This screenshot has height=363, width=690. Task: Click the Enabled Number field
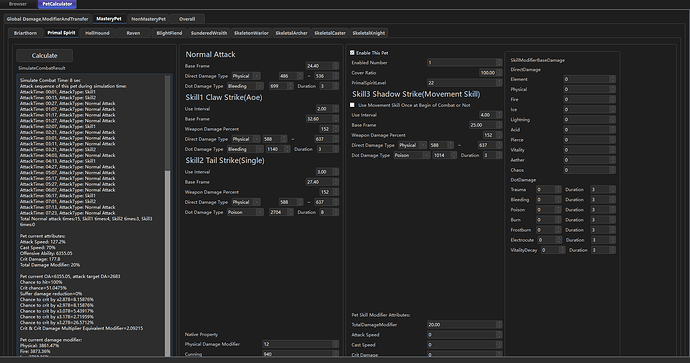pos(464,62)
